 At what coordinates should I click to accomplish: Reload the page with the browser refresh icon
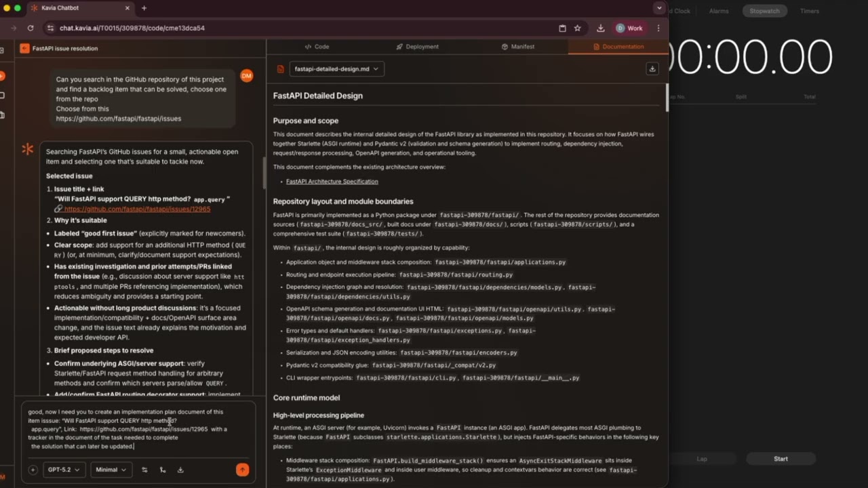pyautogui.click(x=31, y=28)
